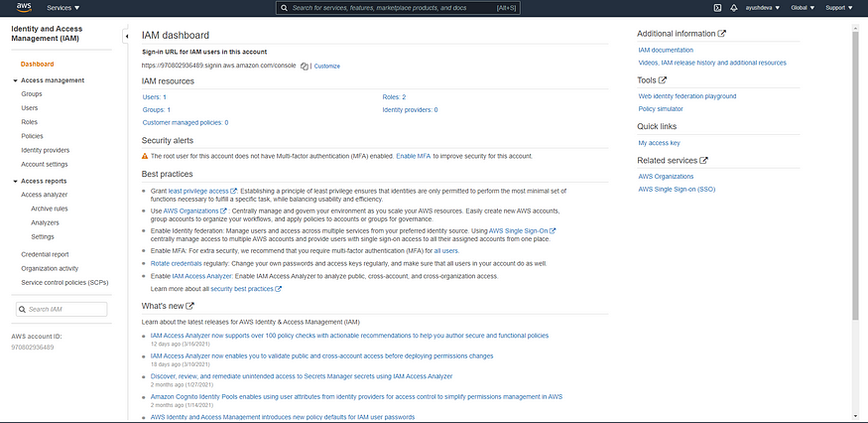This screenshot has width=868, height=423.
Task: Open AWS Organizations under Related services
Action: [666, 177]
